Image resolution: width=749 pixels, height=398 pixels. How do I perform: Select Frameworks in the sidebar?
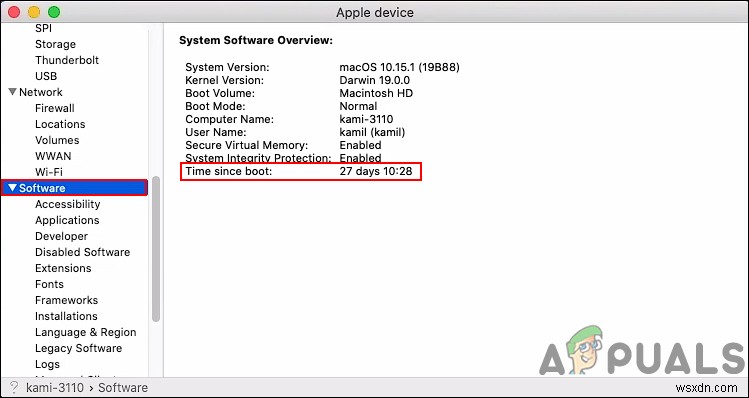click(x=66, y=300)
